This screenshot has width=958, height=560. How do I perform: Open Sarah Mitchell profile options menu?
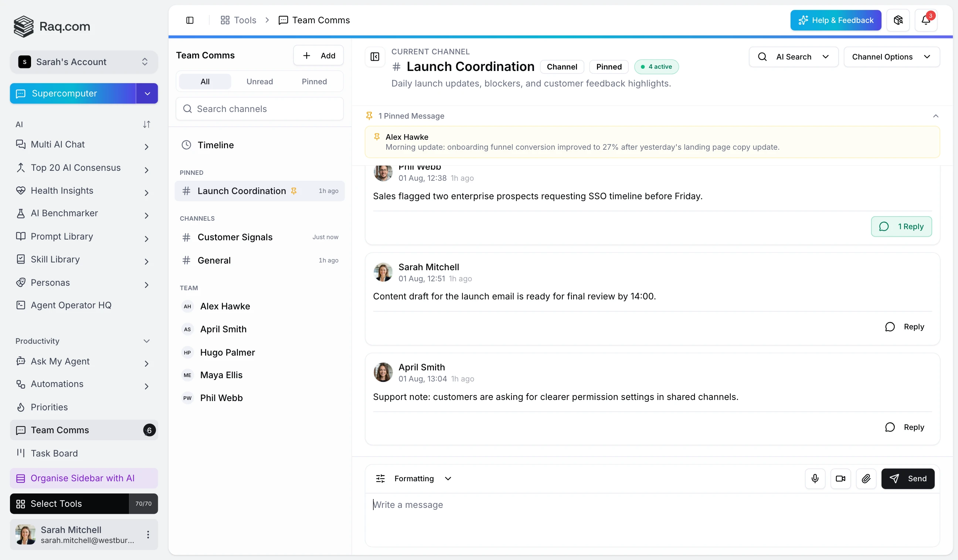[x=148, y=534]
